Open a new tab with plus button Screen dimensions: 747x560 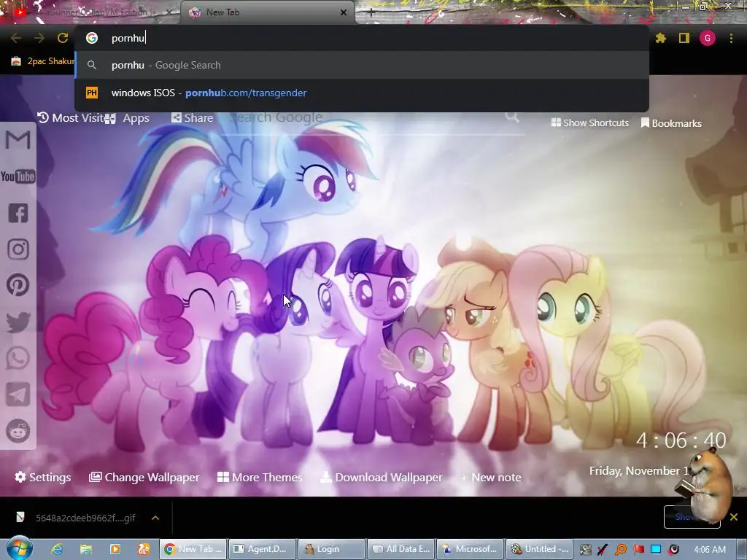[371, 13]
